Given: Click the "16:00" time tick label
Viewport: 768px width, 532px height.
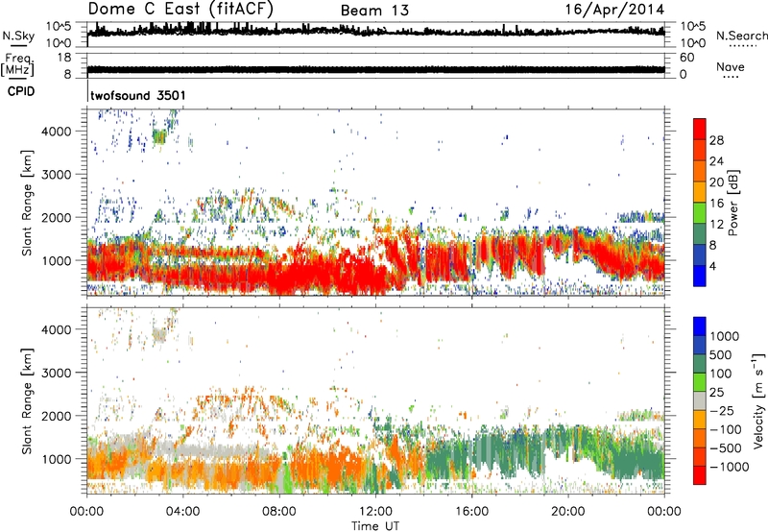Looking at the screenshot, I should pyautogui.click(x=471, y=512).
